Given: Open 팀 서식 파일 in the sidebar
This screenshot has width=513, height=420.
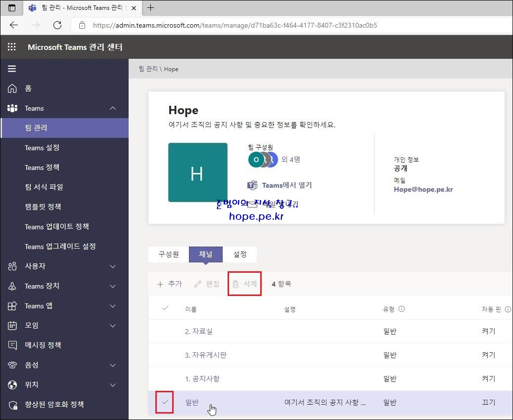Looking at the screenshot, I should point(65,187).
